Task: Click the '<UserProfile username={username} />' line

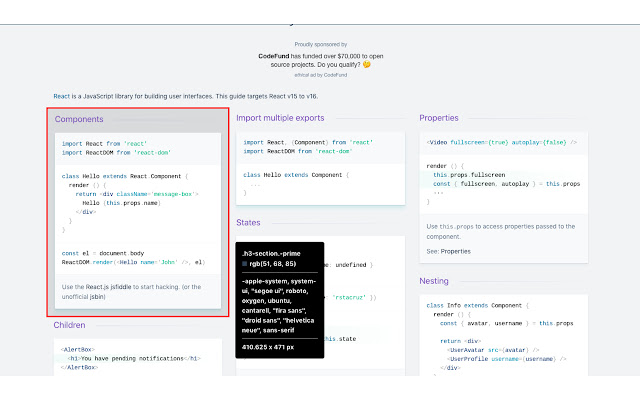Action: (x=507, y=359)
